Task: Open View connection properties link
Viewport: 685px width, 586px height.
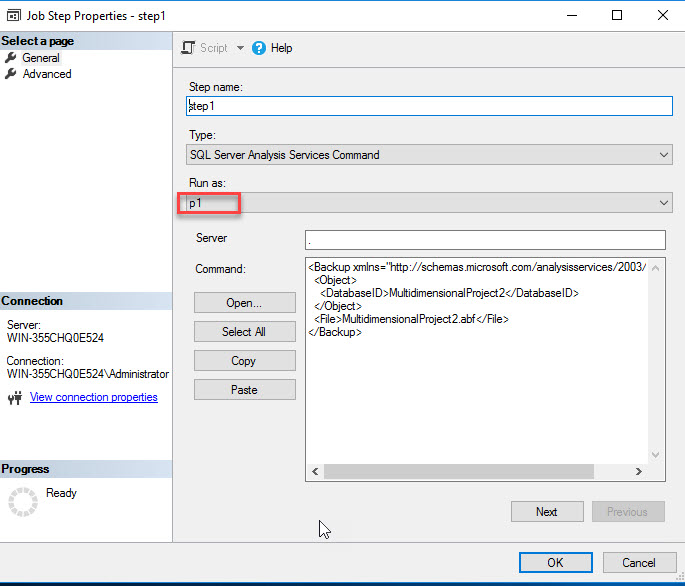Action: (x=93, y=397)
